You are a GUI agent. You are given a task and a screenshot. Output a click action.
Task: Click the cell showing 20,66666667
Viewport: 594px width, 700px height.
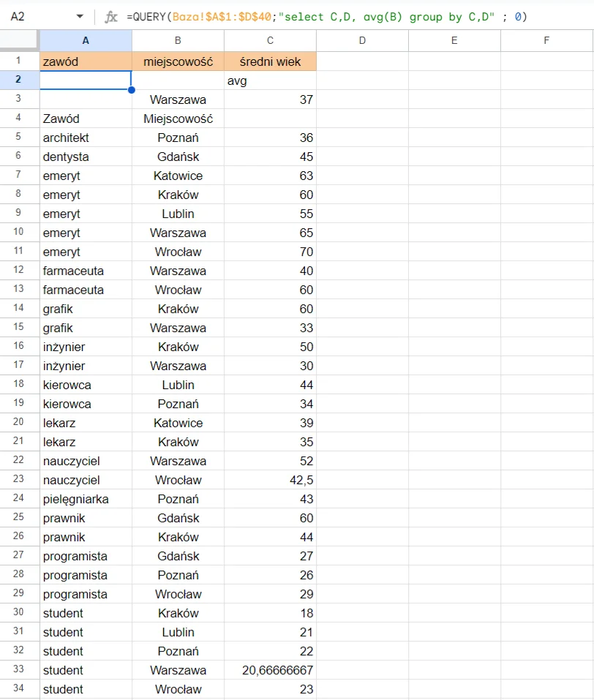point(270,670)
